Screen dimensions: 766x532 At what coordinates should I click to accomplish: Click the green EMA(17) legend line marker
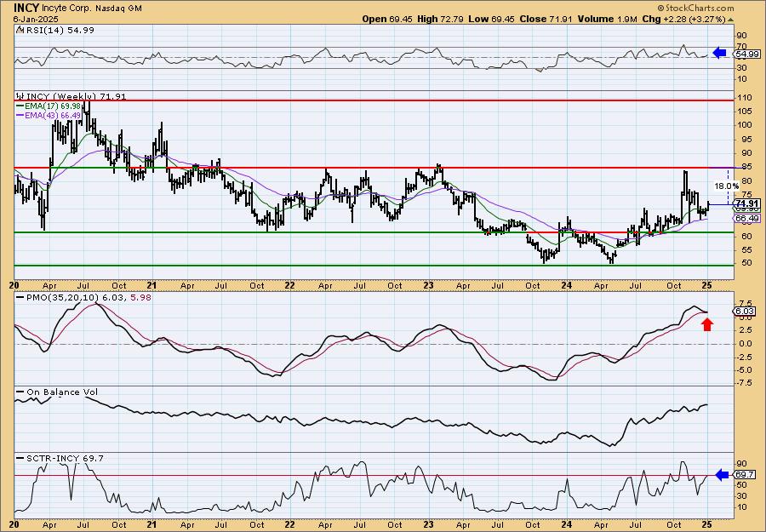click(x=20, y=106)
